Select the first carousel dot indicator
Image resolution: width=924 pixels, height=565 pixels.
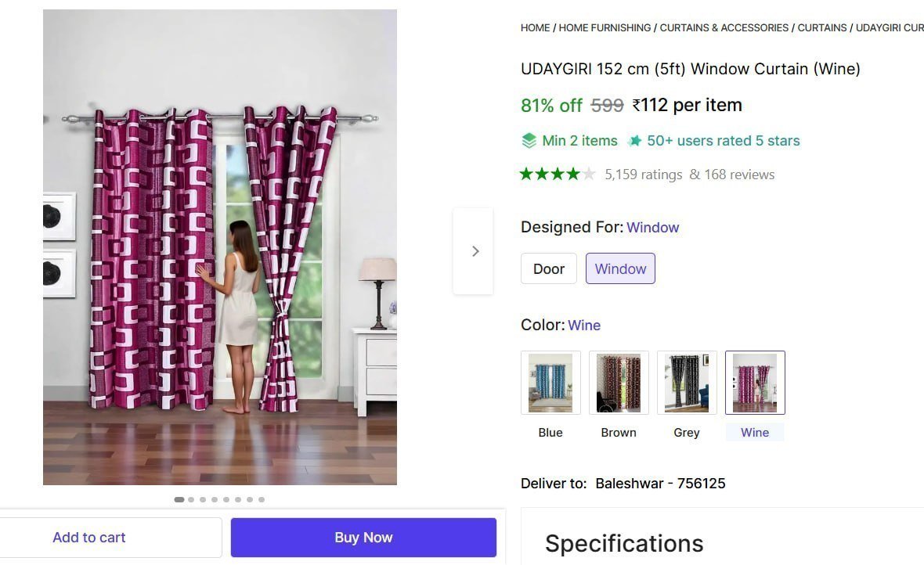pos(179,498)
